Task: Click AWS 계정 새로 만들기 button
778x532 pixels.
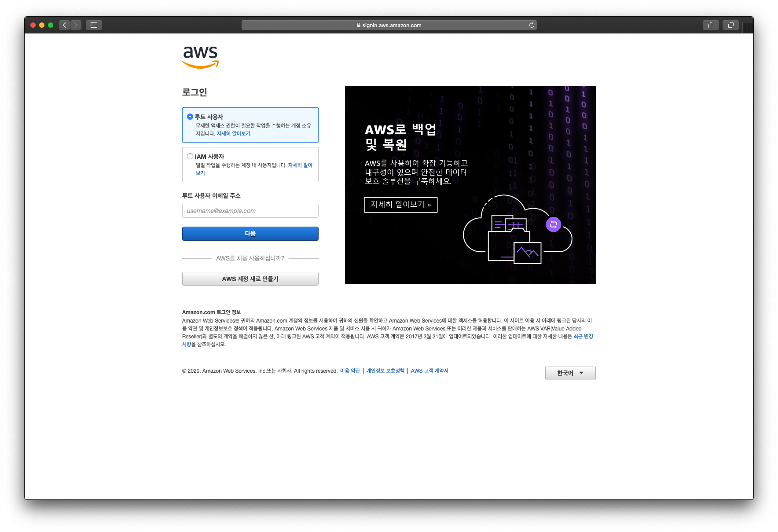Action: [250, 279]
